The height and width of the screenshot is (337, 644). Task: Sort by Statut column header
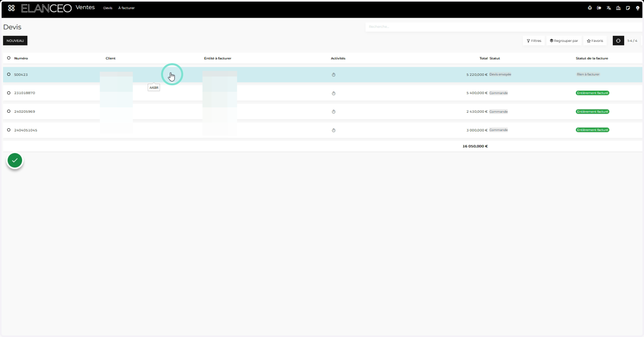(495, 58)
